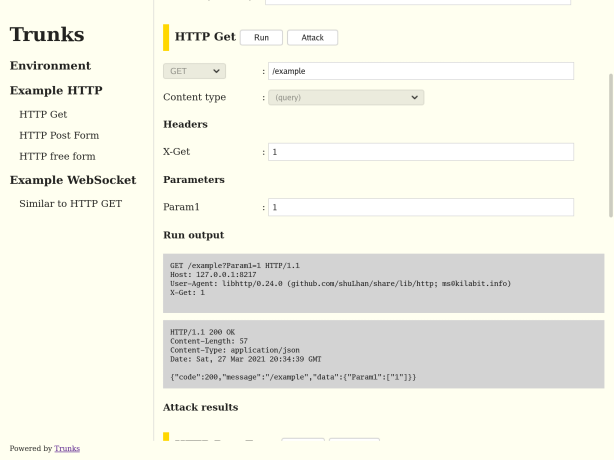The height and width of the screenshot is (460, 614).
Task: Click the vertical scrollbar on the right
Action: coord(611,145)
